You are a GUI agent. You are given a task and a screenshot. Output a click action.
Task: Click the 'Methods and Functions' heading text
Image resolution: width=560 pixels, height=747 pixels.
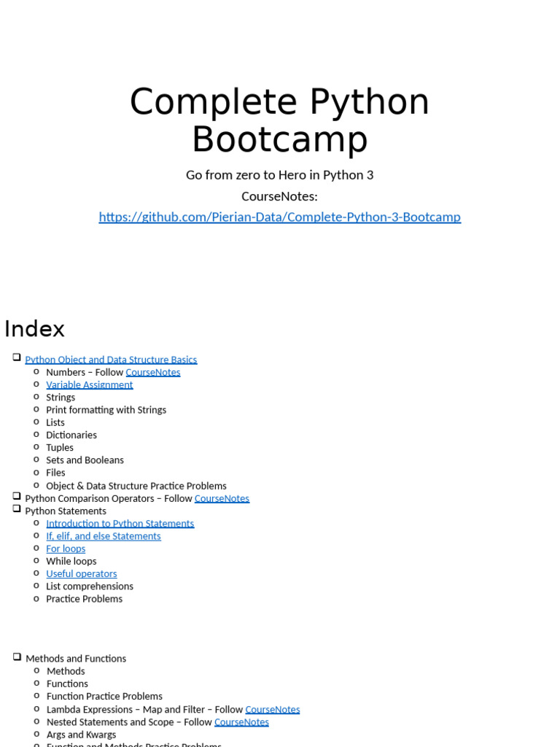click(76, 659)
